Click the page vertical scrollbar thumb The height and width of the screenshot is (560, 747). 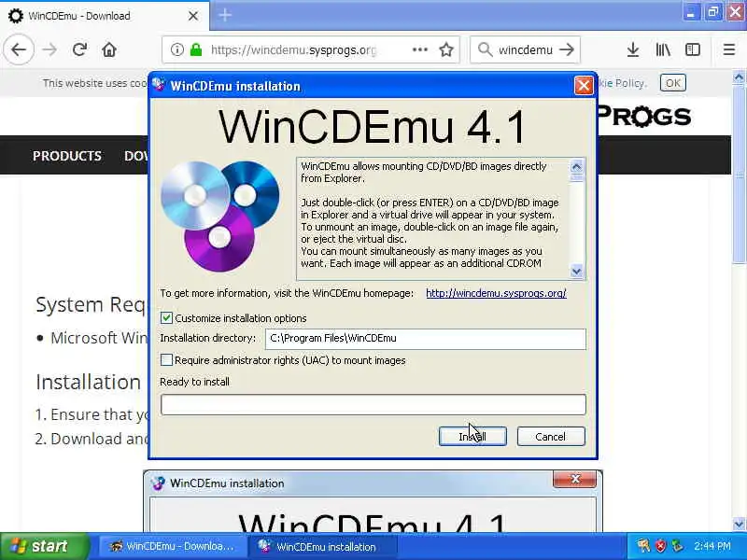739,174
